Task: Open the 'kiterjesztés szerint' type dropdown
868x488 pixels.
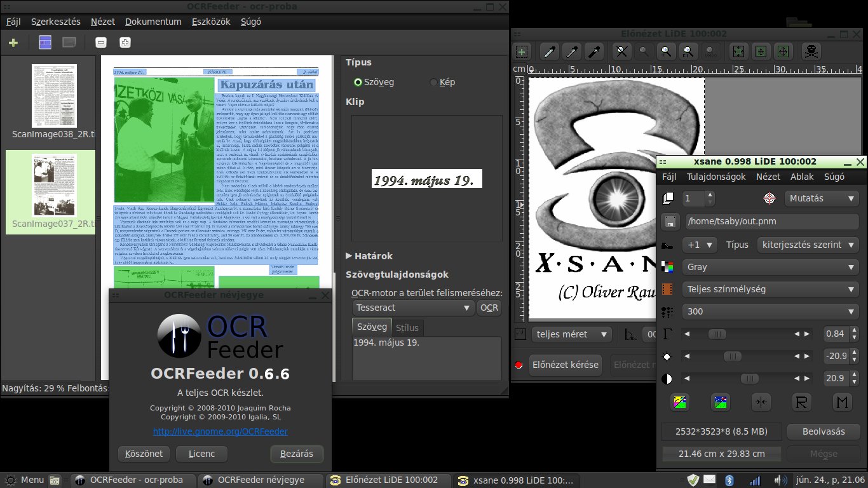Action: (808, 245)
